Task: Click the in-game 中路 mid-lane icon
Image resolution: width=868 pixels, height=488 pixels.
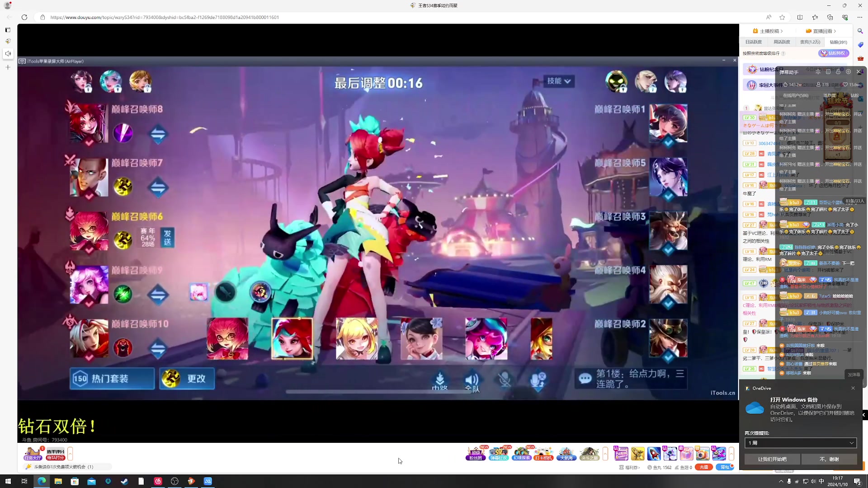Action: (439, 380)
